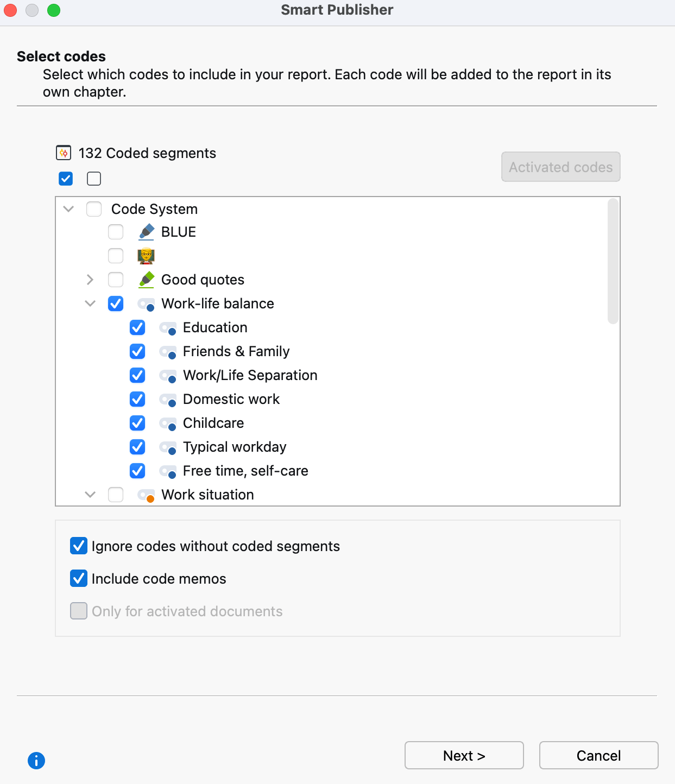Click the green Good quotes highlighter icon
The width and height of the screenshot is (675, 784).
tap(146, 280)
